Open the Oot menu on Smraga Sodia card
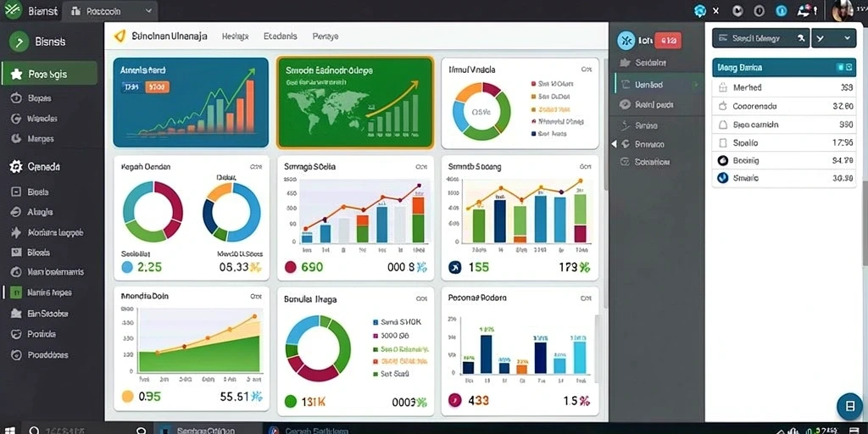Viewport: 868px width, 434px height. [420, 167]
